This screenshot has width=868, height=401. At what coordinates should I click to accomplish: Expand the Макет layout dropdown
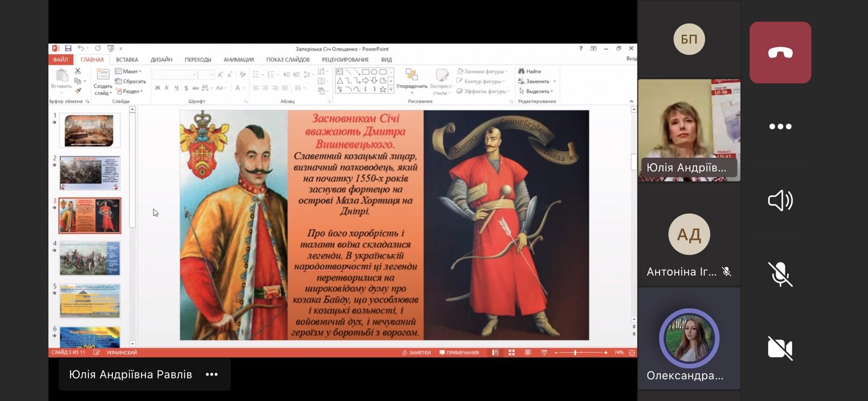point(129,72)
